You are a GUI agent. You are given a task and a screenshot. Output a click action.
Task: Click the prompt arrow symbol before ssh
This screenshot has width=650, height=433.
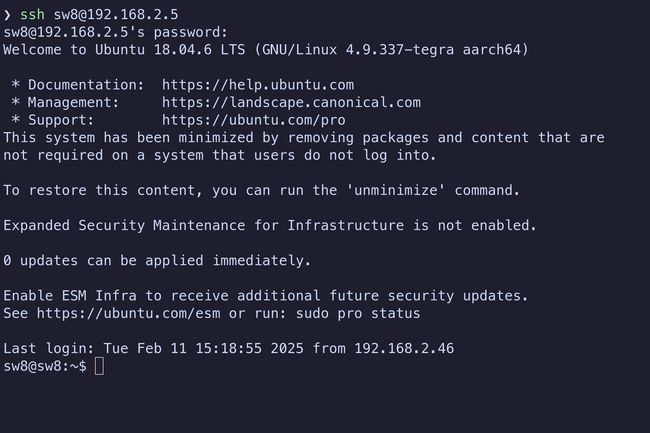(x=7, y=15)
